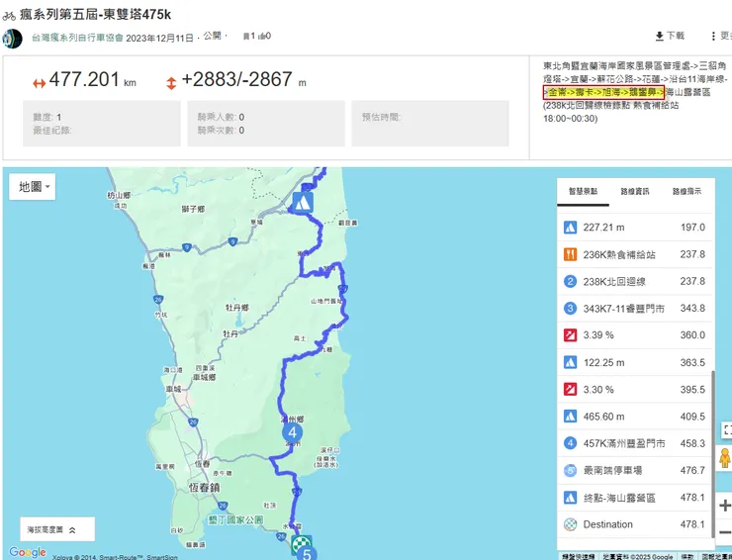Click the 騎乘人數: 0 stat

[221, 117]
